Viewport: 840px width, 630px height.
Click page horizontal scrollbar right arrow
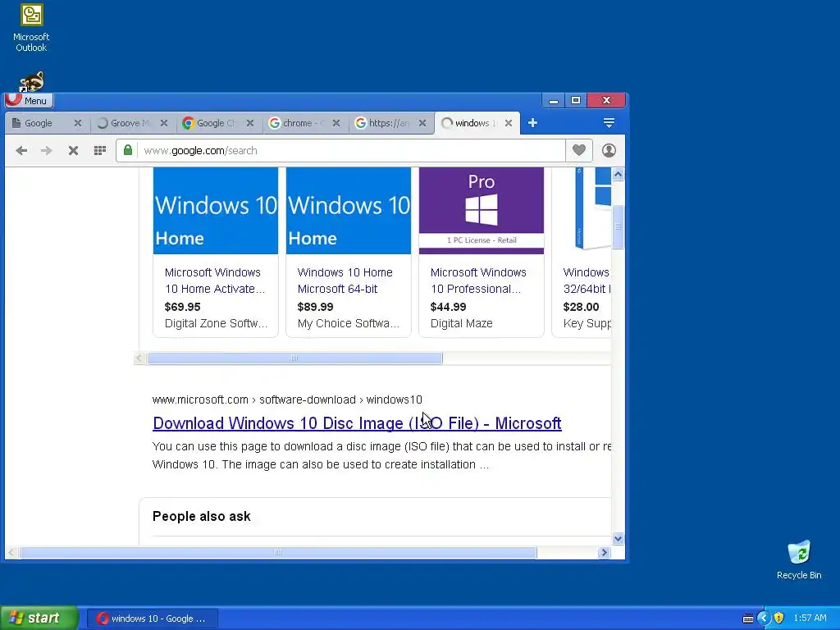point(605,552)
